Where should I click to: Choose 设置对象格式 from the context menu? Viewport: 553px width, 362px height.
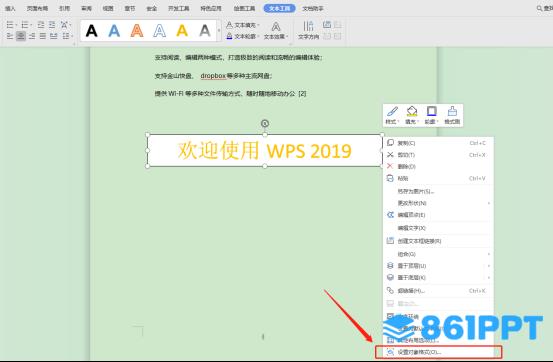pyautogui.click(x=438, y=352)
